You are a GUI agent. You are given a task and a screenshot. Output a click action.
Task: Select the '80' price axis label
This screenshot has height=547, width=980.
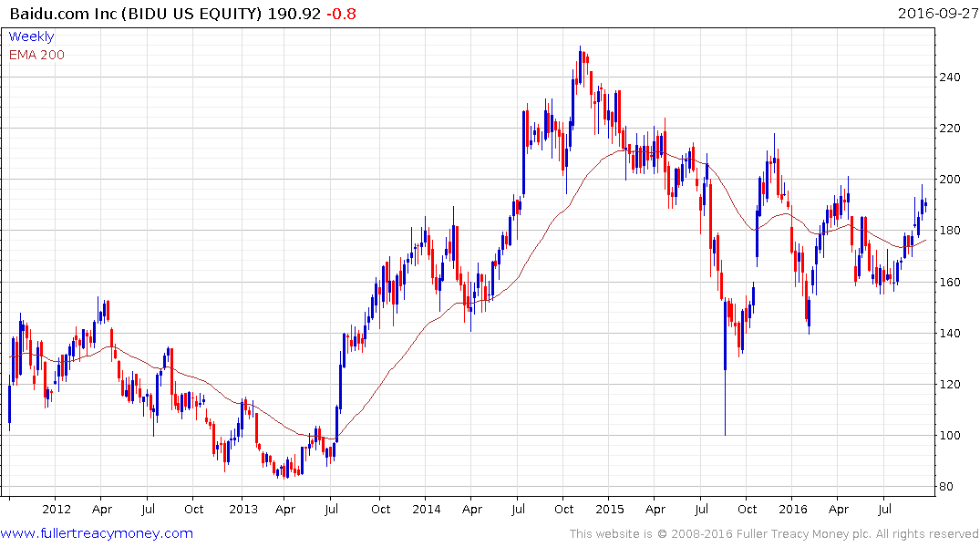tap(946, 487)
